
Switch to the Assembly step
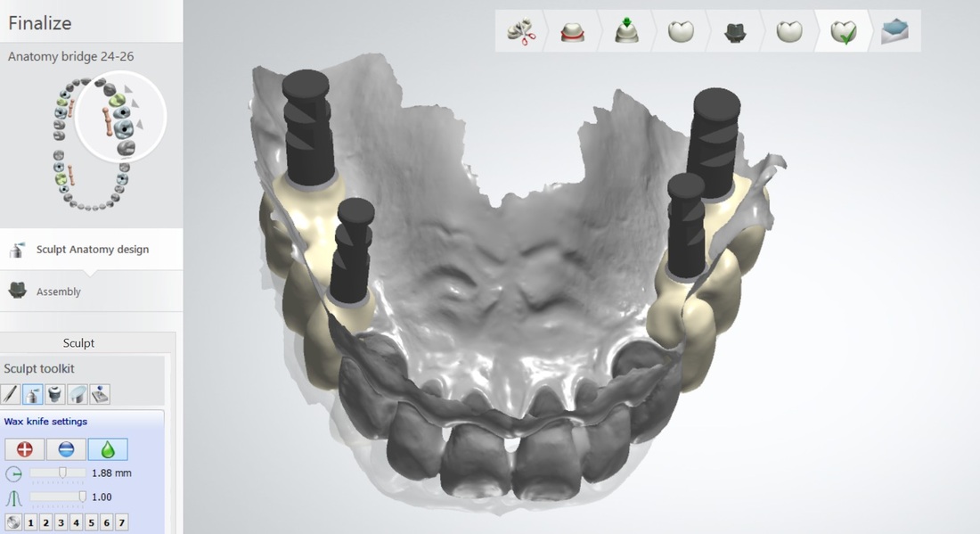tap(58, 292)
